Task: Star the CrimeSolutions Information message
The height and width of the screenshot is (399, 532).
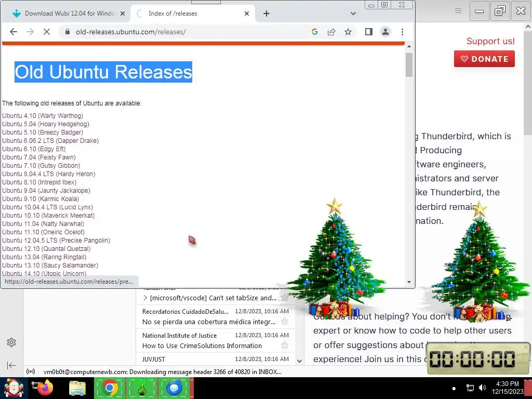Action: (x=284, y=345)
